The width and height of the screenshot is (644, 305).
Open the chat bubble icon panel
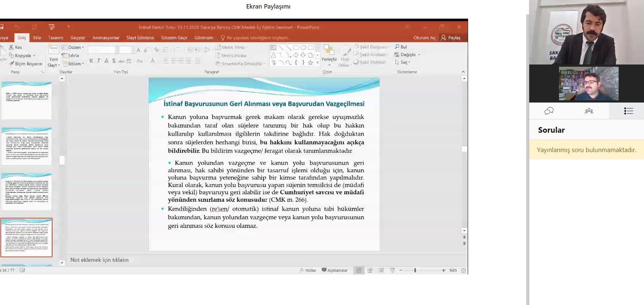coord(549,111)
